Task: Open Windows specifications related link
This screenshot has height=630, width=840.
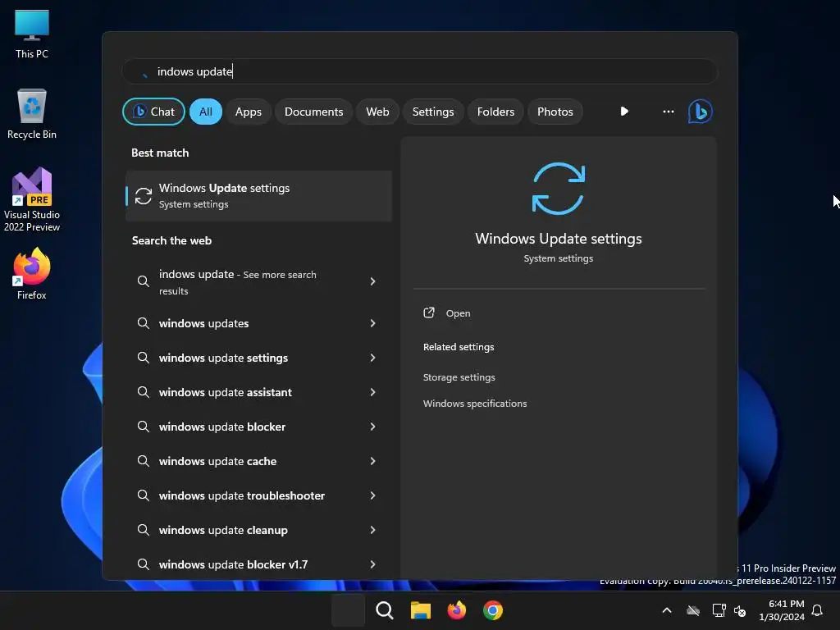Action: [475, 404]
